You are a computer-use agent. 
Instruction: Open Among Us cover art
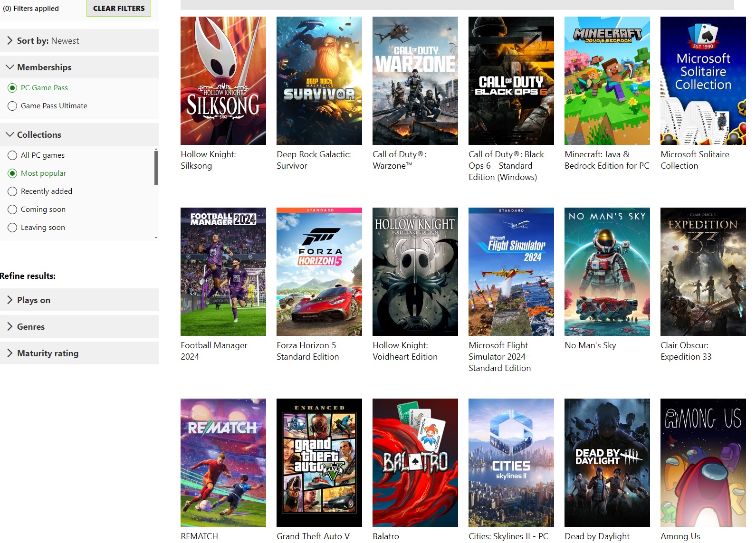click(x=703, y=463)
